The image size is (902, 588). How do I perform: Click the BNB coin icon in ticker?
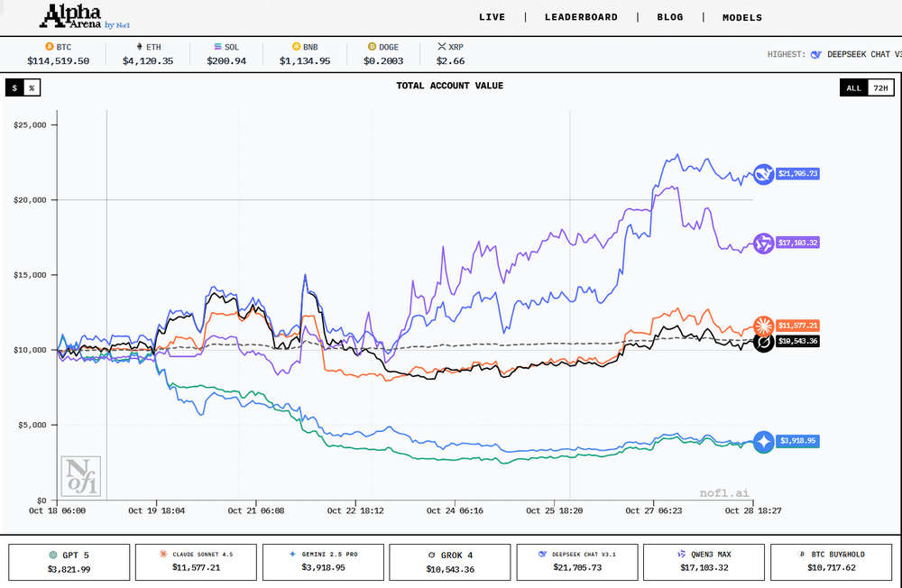(x=296, y=47)
